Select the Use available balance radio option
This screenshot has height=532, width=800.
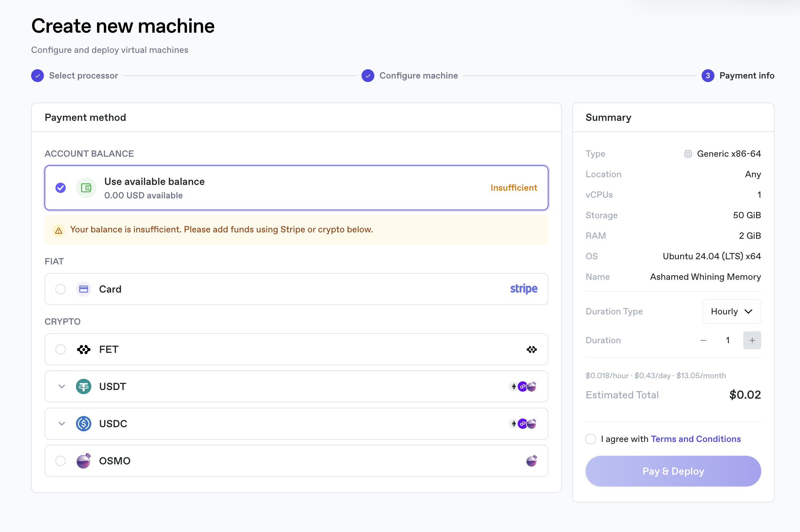point(61,187)
